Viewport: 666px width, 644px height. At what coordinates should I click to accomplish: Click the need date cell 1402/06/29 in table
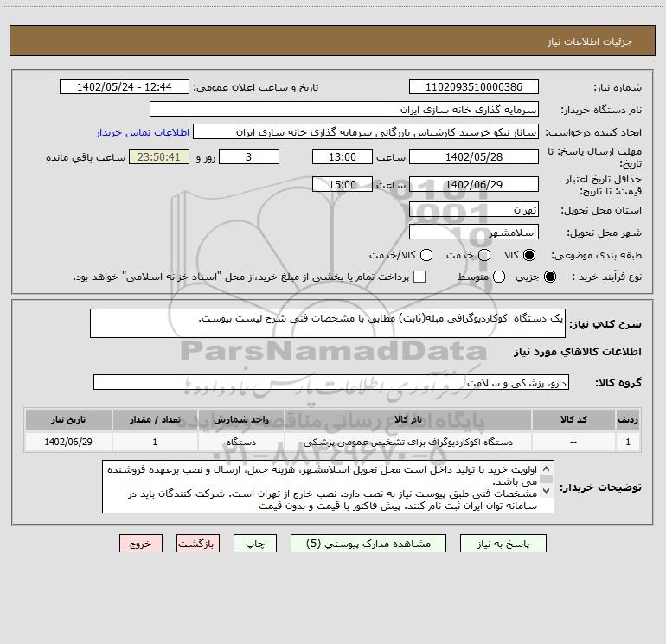click(68, 442)
